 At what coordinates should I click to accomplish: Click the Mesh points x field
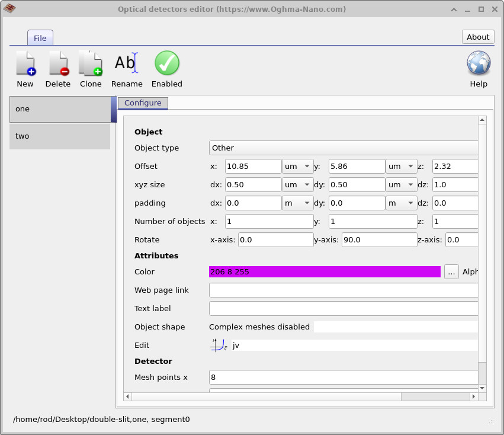pos(344,378)
